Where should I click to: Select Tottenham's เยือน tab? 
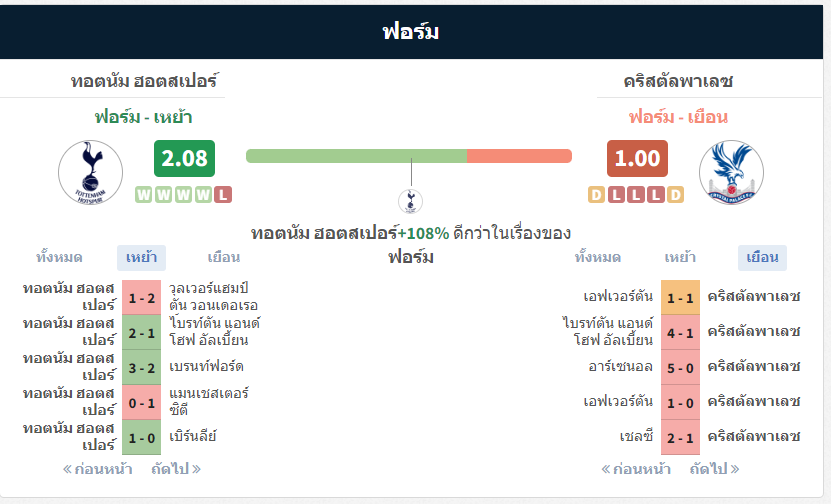pyautogui.click(x=224, y=258)
